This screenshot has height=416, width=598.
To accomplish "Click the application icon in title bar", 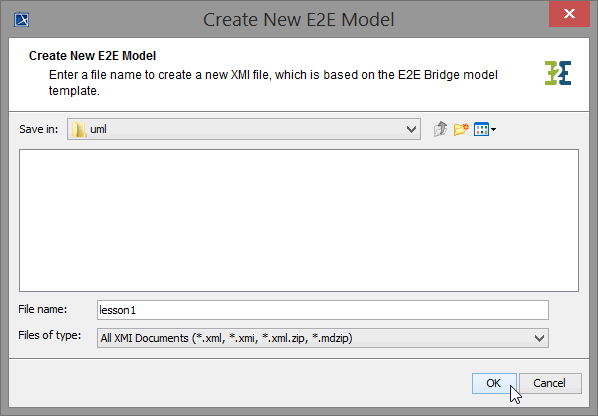I will [21, 19].
